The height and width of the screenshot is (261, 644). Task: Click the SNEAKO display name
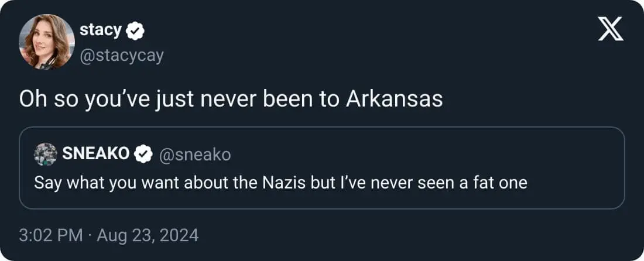point(95,154)
